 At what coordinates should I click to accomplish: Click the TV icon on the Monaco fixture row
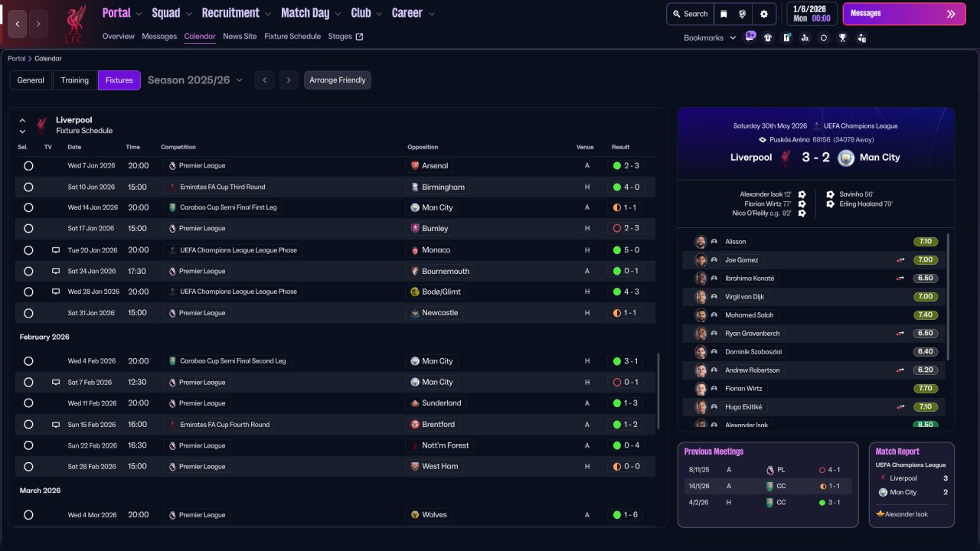click(56, 250)
